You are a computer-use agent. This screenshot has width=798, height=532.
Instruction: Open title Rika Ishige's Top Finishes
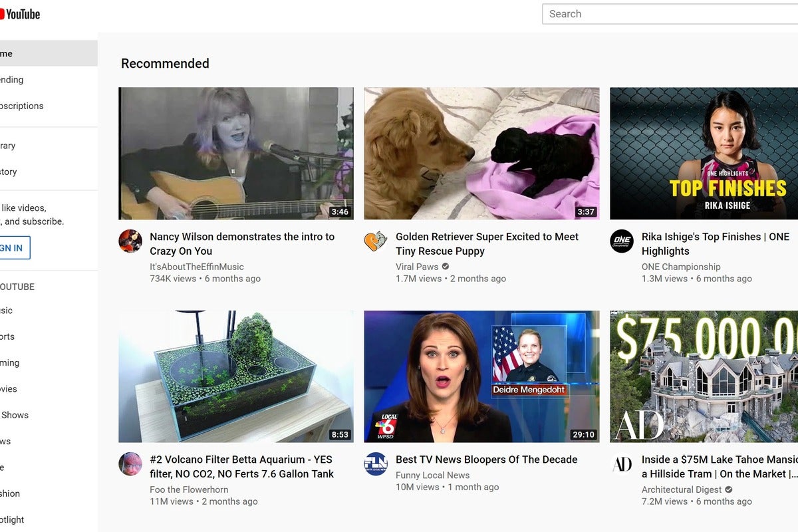coord(716,244)
